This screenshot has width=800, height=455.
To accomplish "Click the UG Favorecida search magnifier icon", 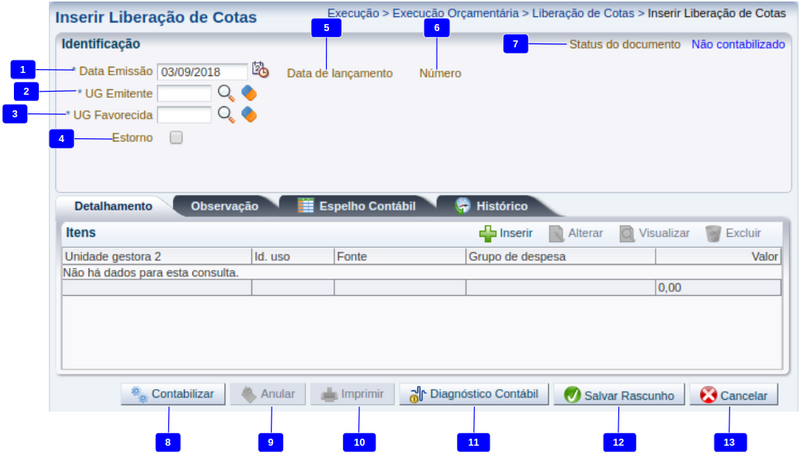I will pos(226,115).
